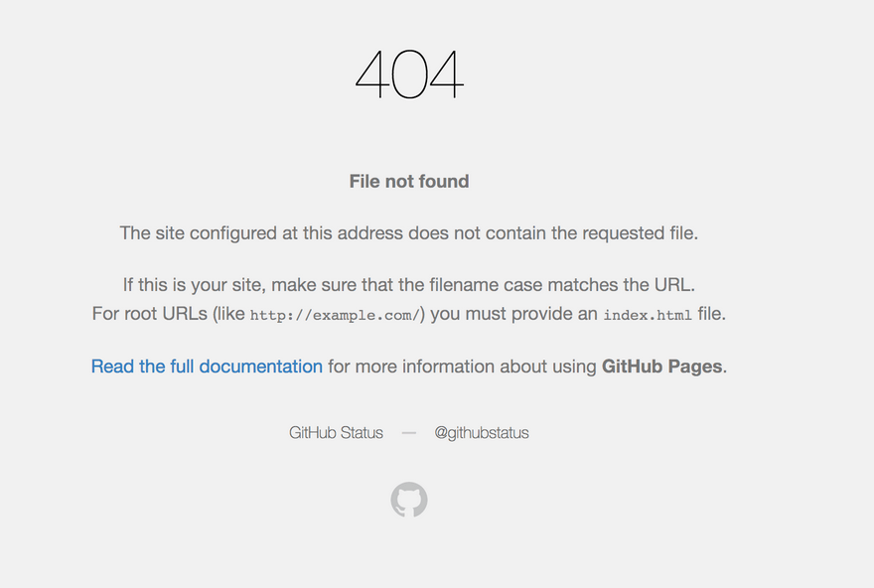Click the bold GitHub Pages text

click(x=661, y=367)
